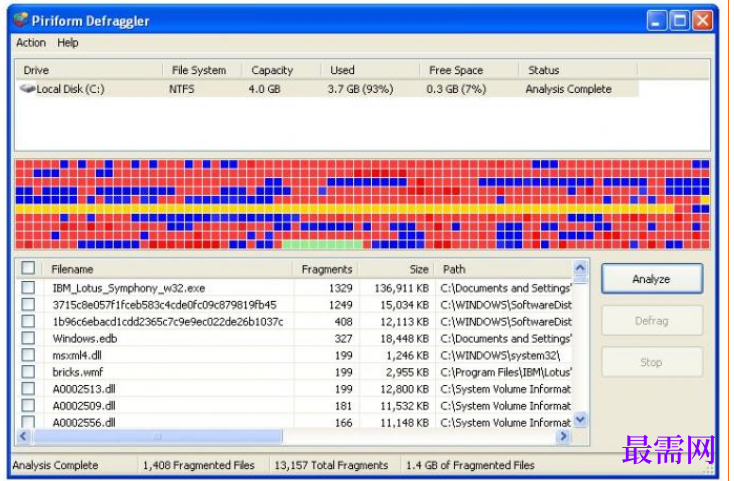Click the NTFS file system cell

(x=182, y=89)
